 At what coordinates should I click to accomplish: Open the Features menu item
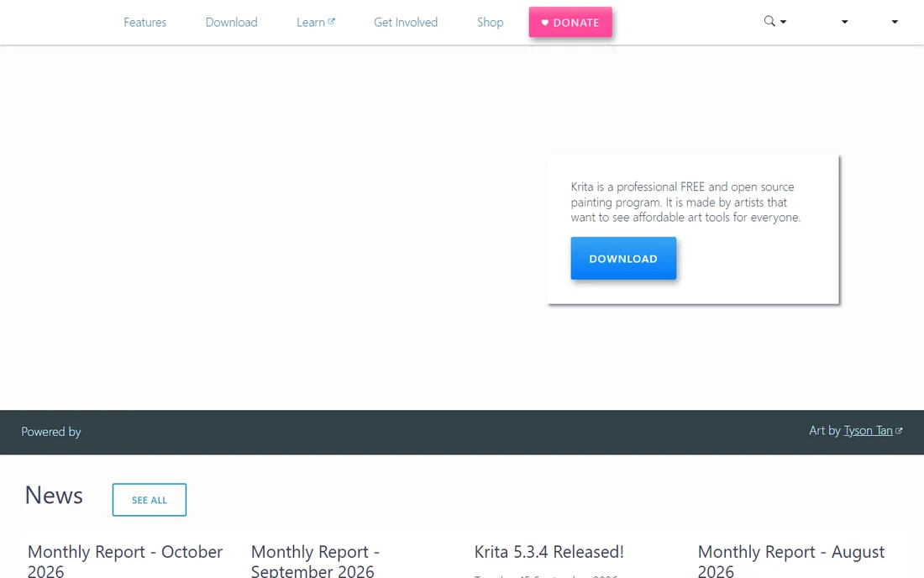145,23
